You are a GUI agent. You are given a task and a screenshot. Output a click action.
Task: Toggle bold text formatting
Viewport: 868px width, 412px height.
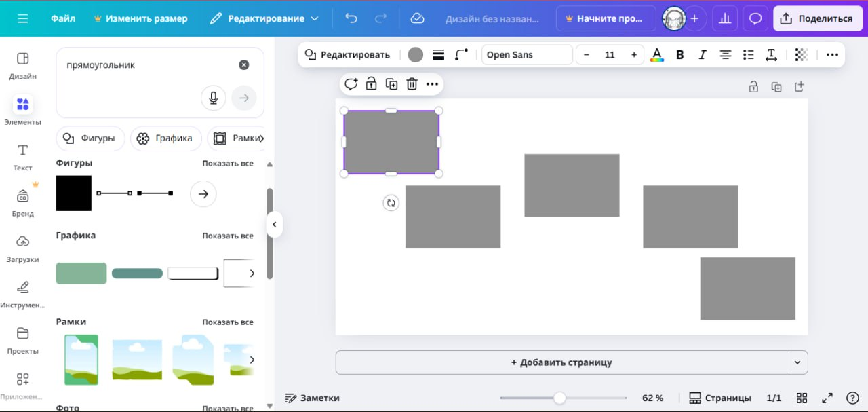point(679,55)
